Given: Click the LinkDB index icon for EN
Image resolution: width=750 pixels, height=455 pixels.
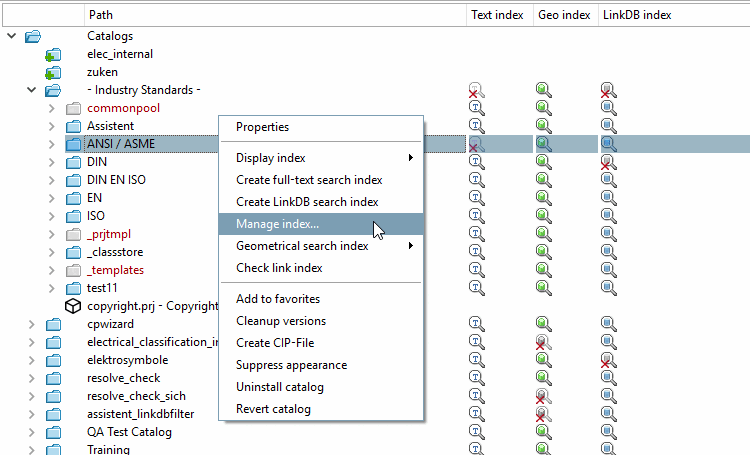Looking at the screenshot, I should coord(608,198).
